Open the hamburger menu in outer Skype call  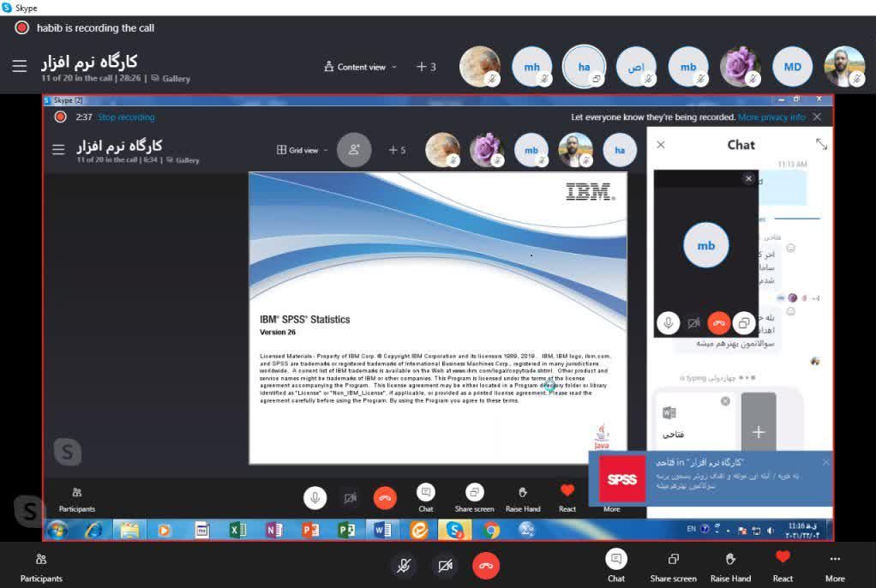[x=20, y=66]
